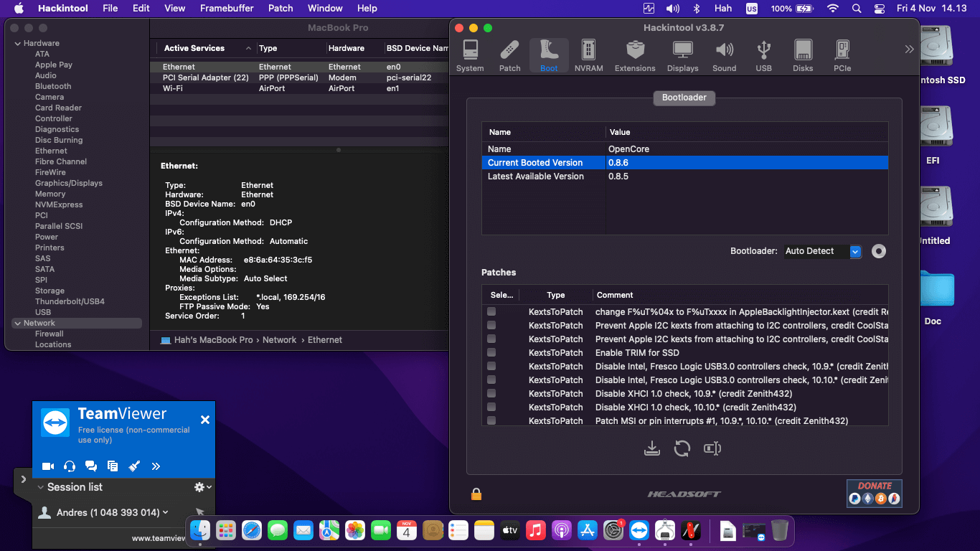The image size is (980, 551).
Task: Click the download icon below patches list
Action: click(x=651, y=448)
